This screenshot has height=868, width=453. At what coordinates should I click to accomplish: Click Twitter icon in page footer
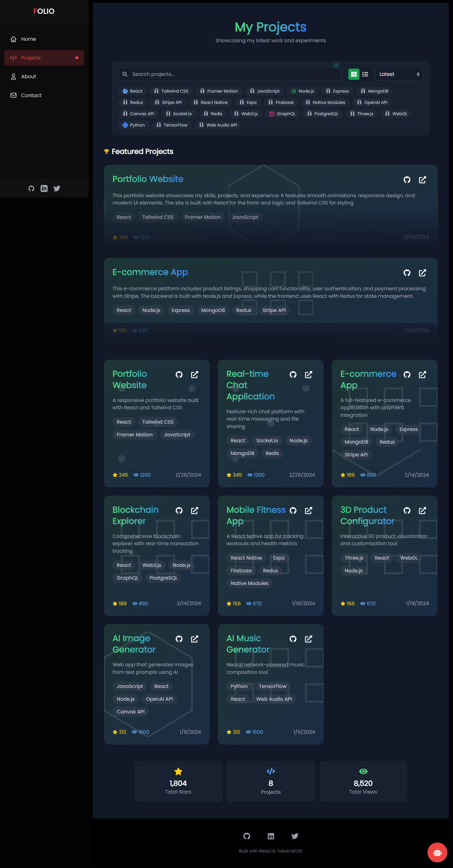294,836
